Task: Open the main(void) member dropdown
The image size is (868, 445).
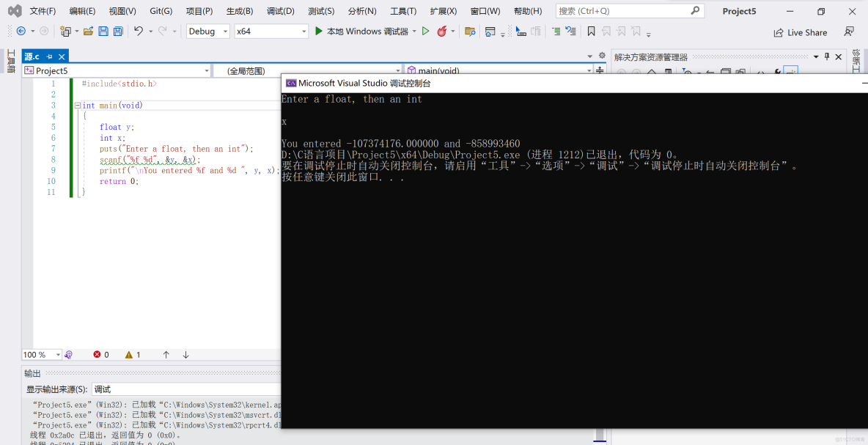Action: click(499, 70)
